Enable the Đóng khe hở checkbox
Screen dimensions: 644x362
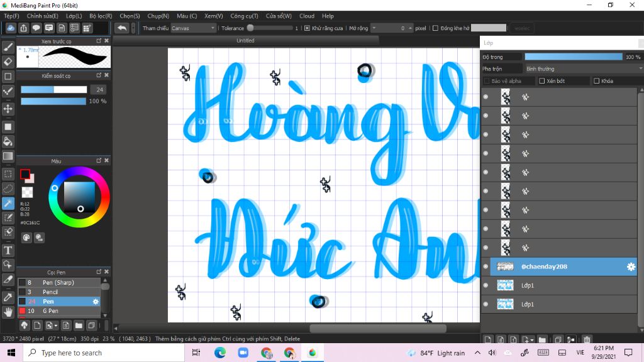435,28
